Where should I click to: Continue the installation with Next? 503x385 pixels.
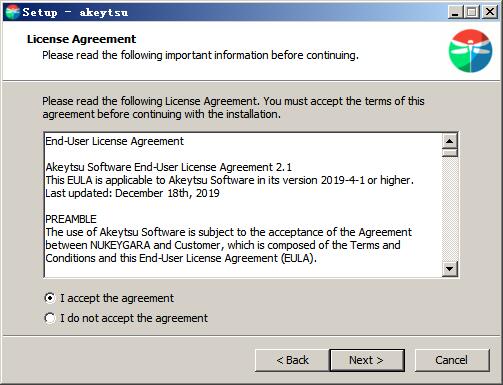(367, 360)
